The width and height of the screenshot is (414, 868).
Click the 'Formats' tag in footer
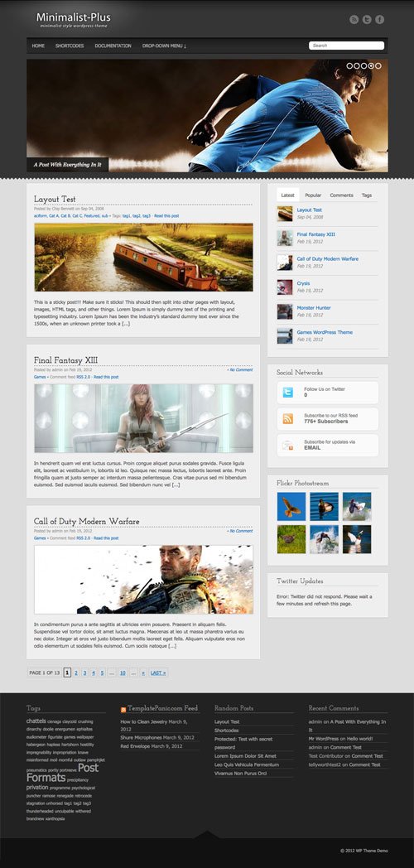point(46,777)
